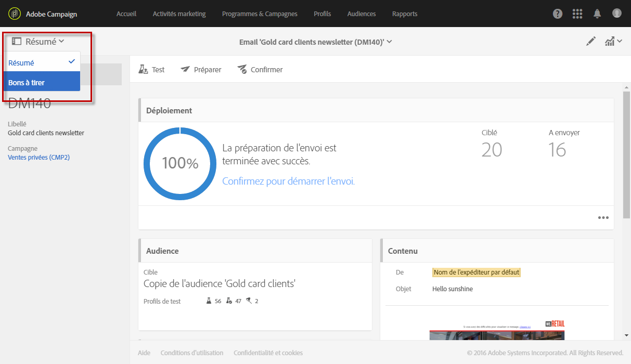
Task: Click the Préparer button
Action: tap(201, 70)
